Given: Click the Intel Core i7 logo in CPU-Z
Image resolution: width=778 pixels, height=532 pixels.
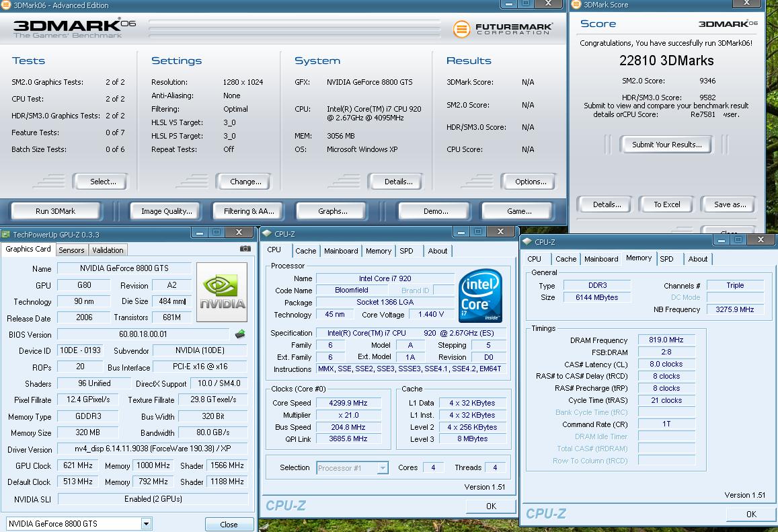Looking at the screenshot, I should pos(480,295).
